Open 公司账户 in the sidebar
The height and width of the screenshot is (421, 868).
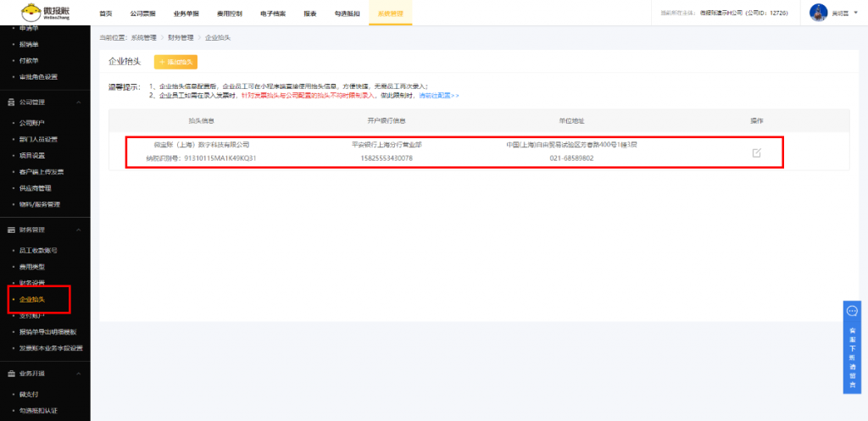point(31,123)
